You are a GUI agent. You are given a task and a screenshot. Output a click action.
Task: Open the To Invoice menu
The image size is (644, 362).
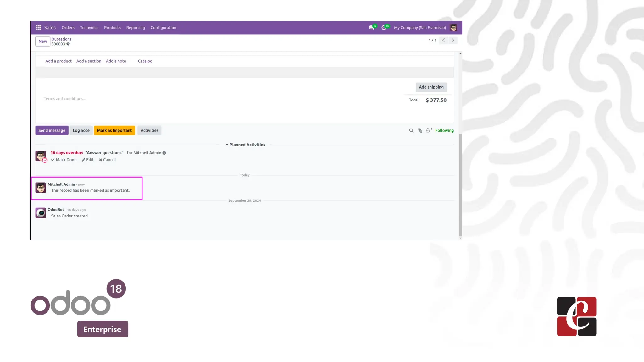coord(89,28)
